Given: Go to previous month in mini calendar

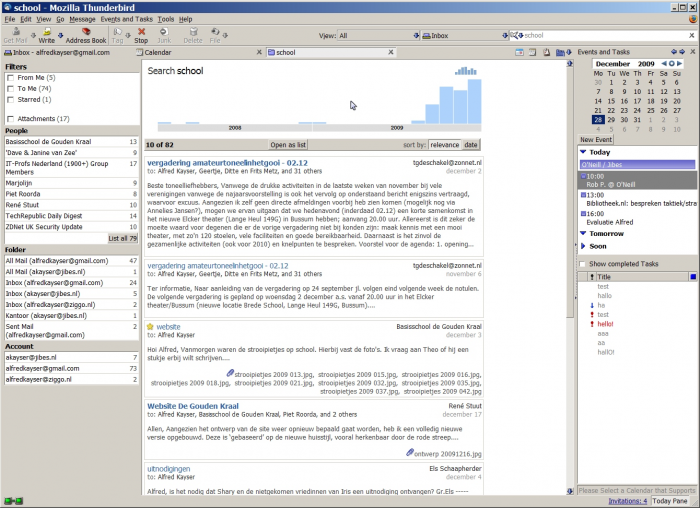Looking at the screenshot, I should click(x=664, y=63).
